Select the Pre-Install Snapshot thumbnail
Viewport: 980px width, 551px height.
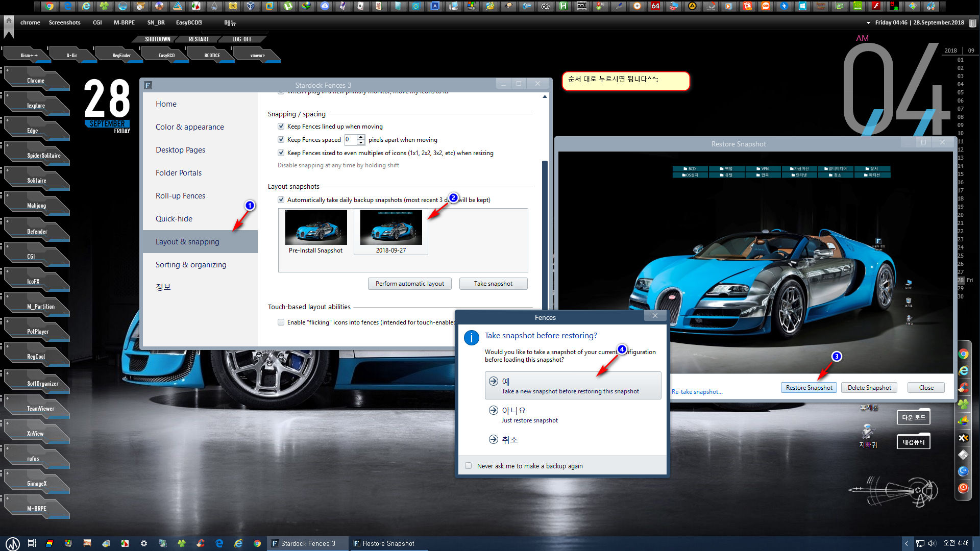pyautogui.click(x=315, y=232)
